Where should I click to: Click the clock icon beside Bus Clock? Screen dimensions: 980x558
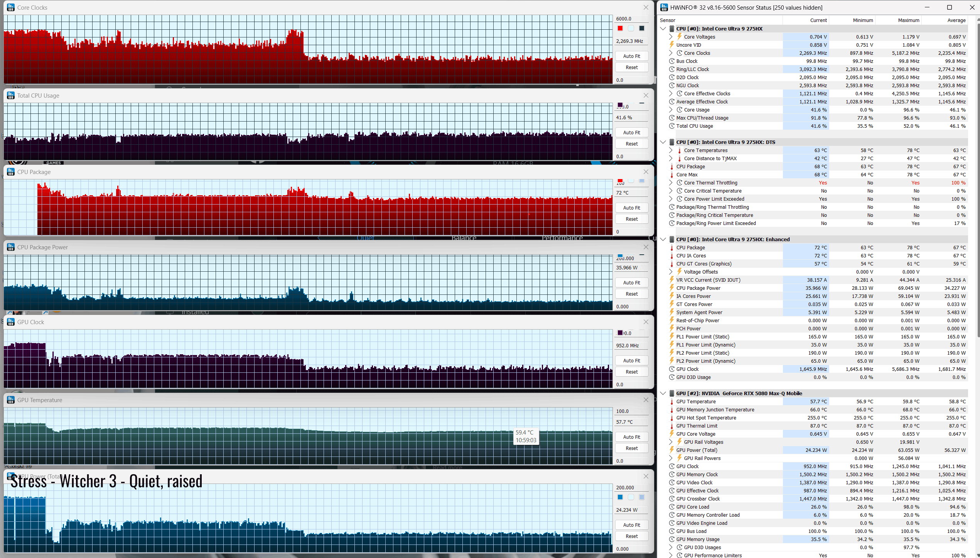(671, 61)
